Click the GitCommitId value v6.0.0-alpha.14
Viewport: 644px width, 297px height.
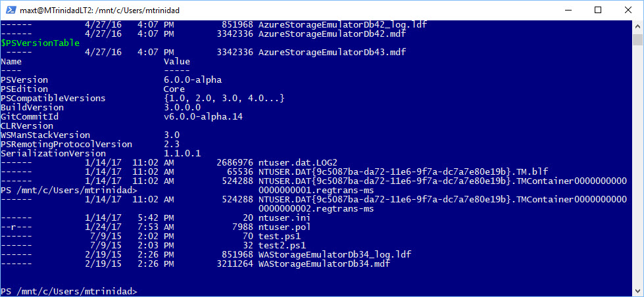tap(203, 117)
